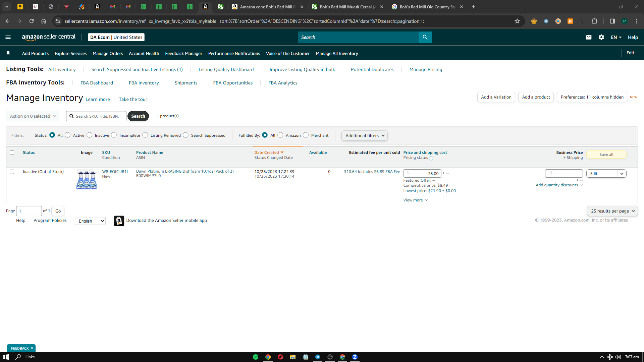The height and width of the screenshot is (362, 644).
Task: Go back in browser history
Action: point(7,21)
